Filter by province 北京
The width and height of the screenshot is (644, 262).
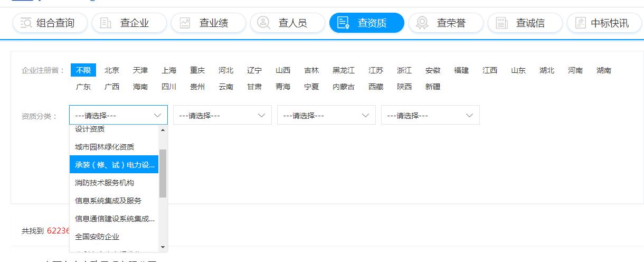[112, 70]
